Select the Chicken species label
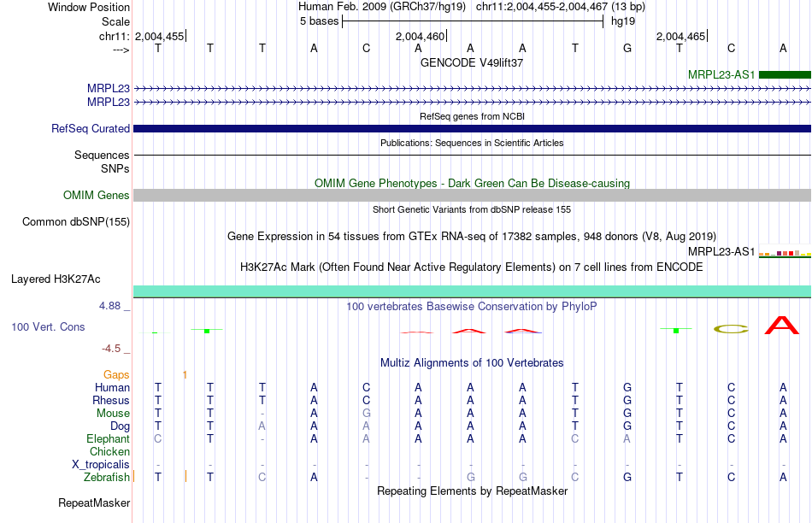The image size is (812, 523). tap(109, 451)
